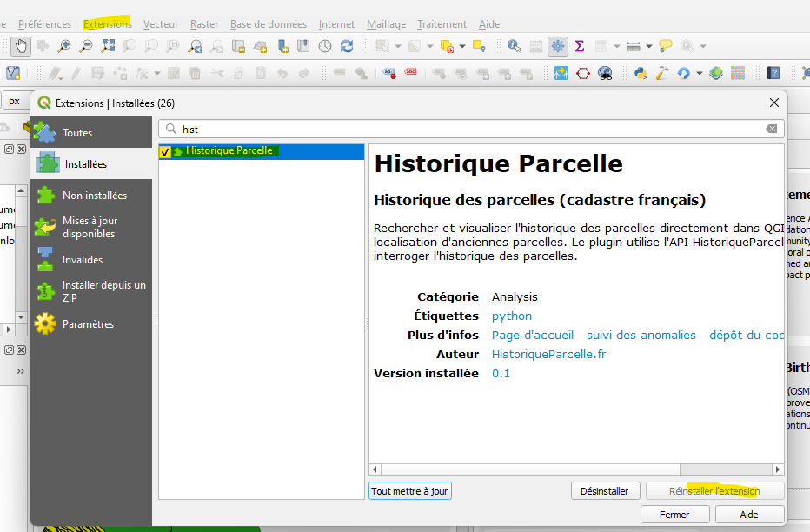The width and height of the screenshot is (810, 532).
Task: Click the hammer Plugin Builder icon
Action: 662,73
